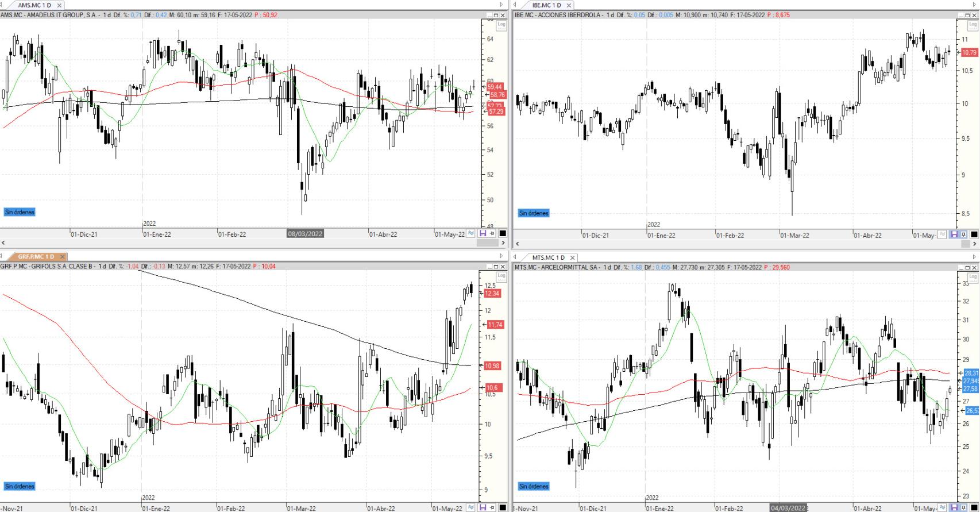Toggle Log scale on Amadeus chart
The height and width of the screenshot is (512, 980).
coord(501,25)
